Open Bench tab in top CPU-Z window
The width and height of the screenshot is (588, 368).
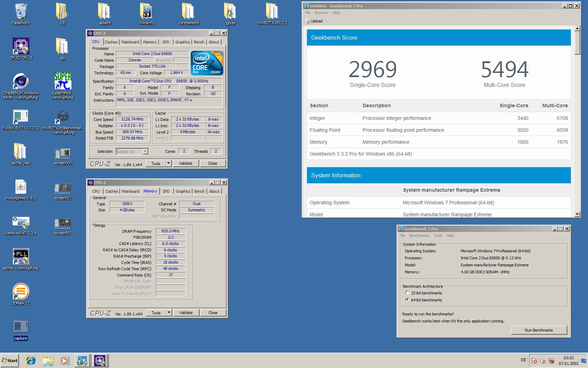pos(199,42)
